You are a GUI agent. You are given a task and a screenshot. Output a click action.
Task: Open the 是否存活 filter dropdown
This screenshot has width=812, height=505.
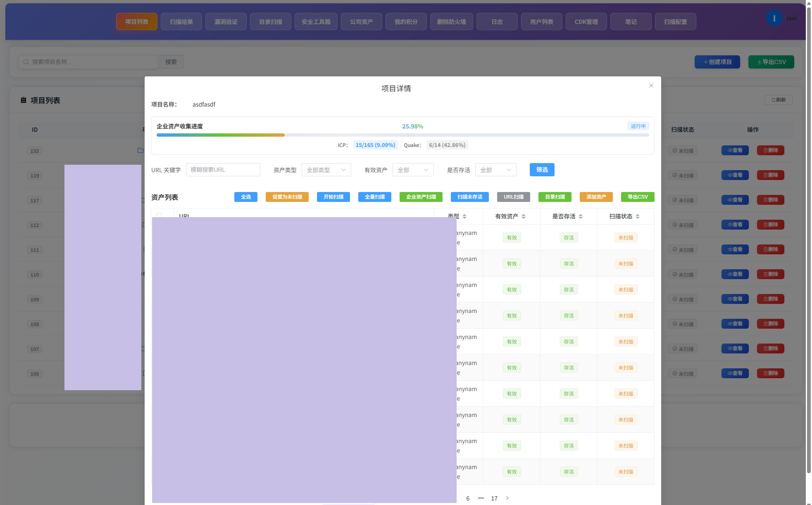pos(496,170)
